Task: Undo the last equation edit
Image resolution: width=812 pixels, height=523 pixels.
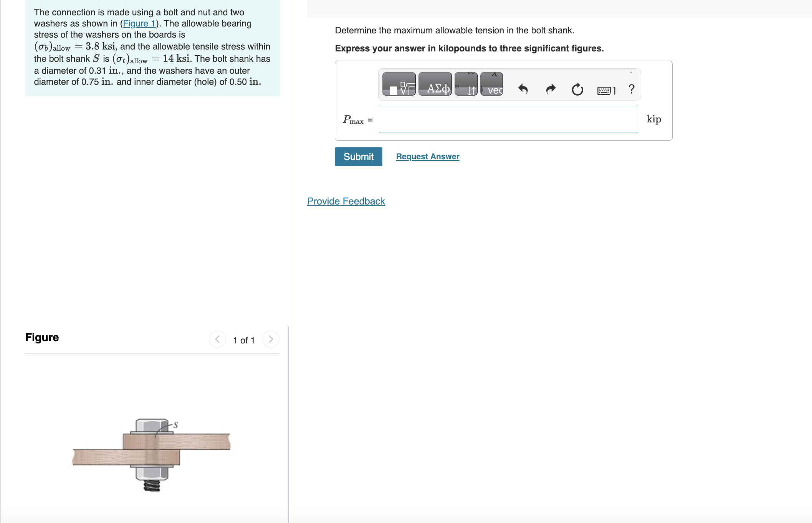Action: coord(523,89)
